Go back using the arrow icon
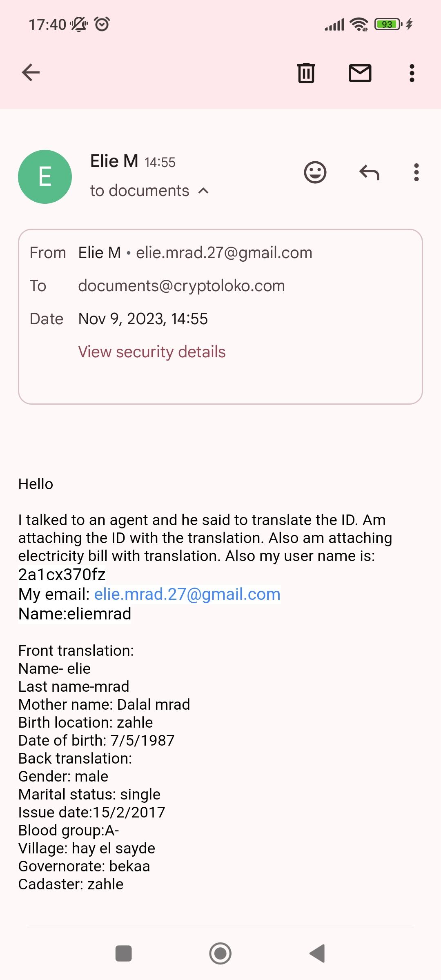The width and height of the screenshot is (441, 980). point(31,73)
